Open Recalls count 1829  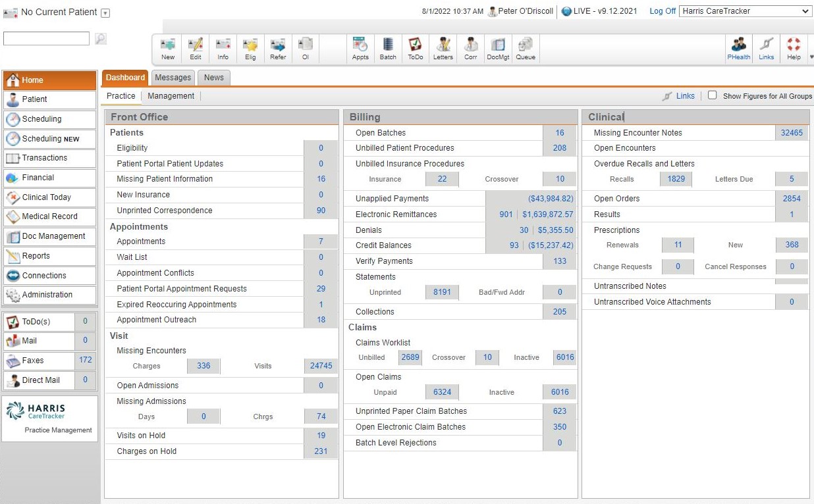(676, 179)
